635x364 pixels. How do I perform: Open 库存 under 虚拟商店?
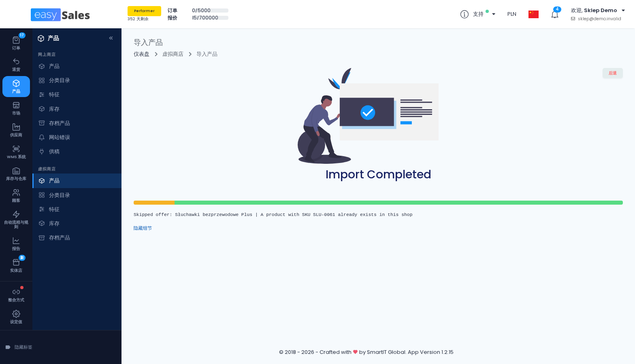[x=77, y=224]
